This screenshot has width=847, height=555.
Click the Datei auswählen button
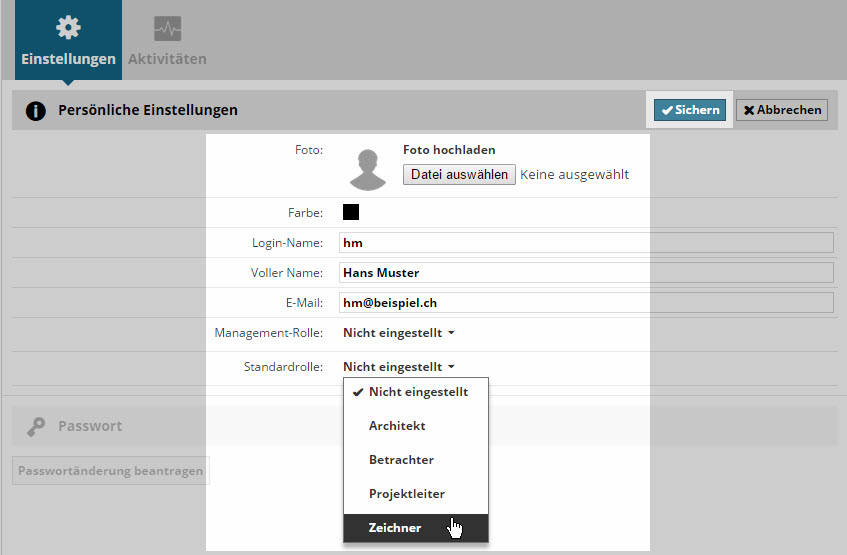coord(459,175)
